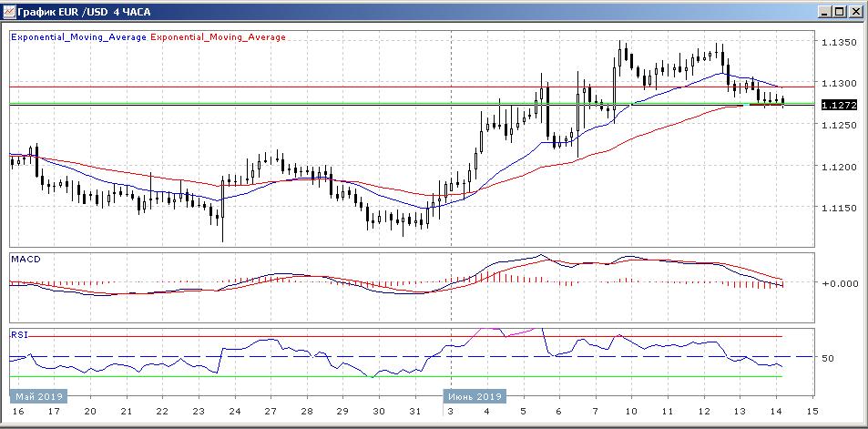This screenshot has width=868, height=429.
Task: Click date 31 on the time axis
Action: (x=415, y=412)
